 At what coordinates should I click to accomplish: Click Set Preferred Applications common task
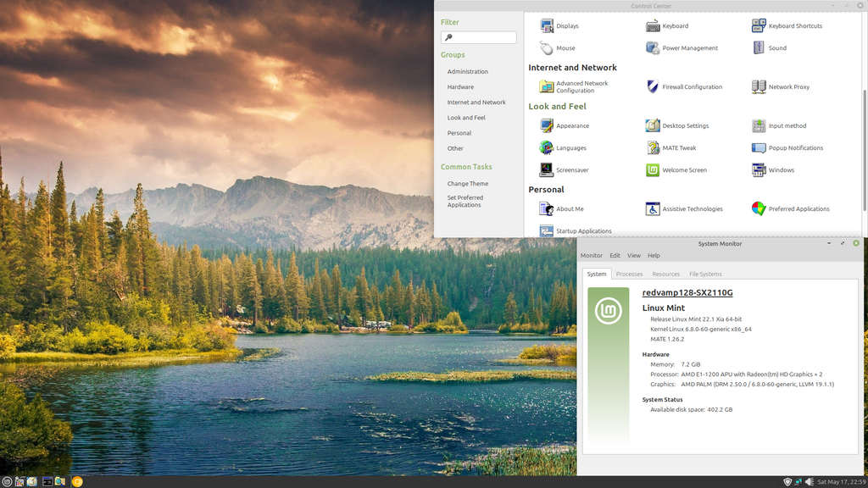tap(465, 202)
